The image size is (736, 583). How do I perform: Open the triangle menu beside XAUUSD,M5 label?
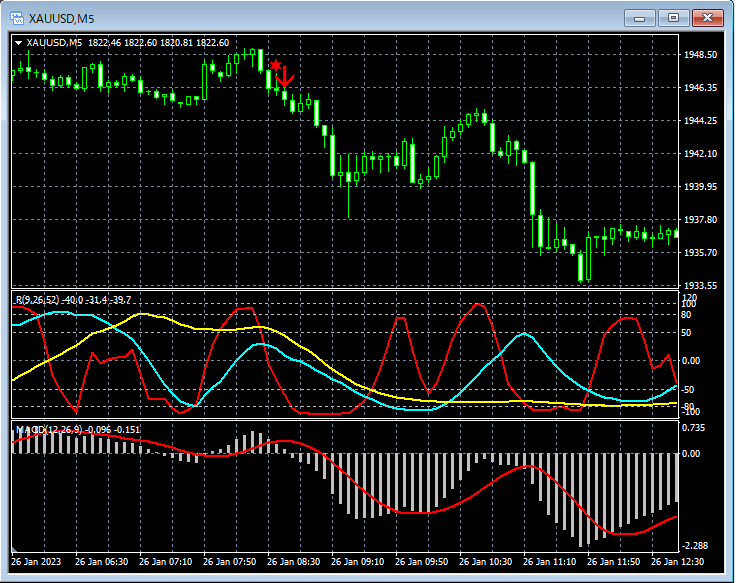(19, 43)
